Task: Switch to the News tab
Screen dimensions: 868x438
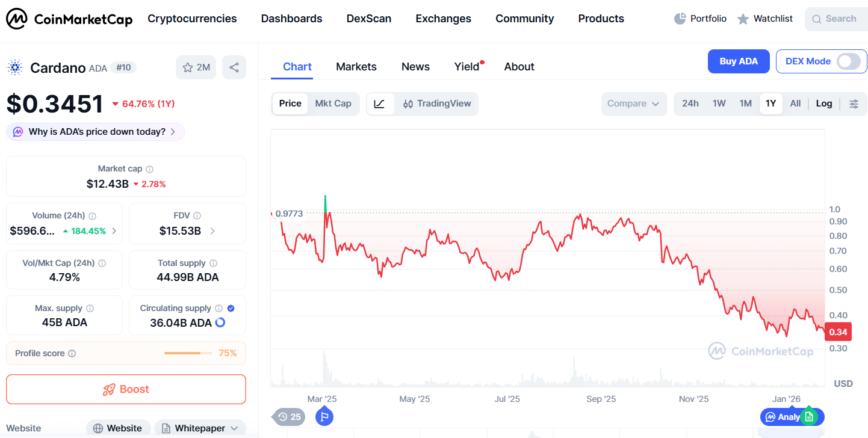Action: (415, 67)
